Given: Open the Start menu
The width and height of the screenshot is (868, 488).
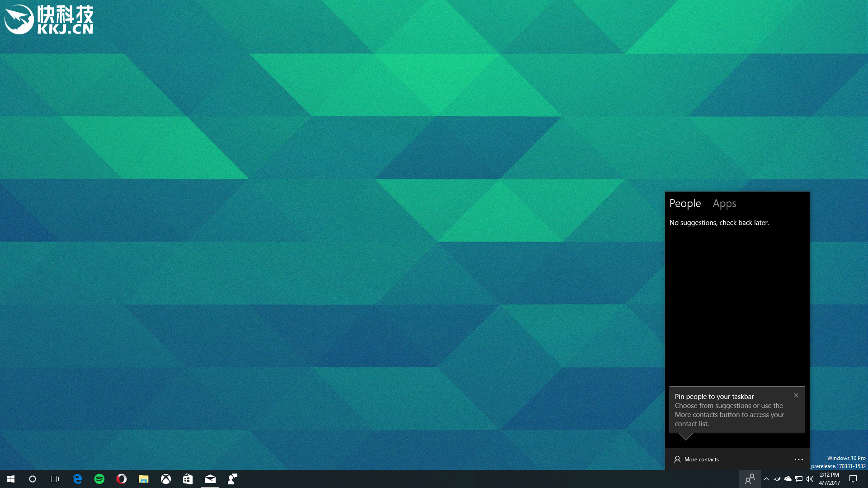Looking at the screenshot, I should pyautogui.click(x=11, y=479).
